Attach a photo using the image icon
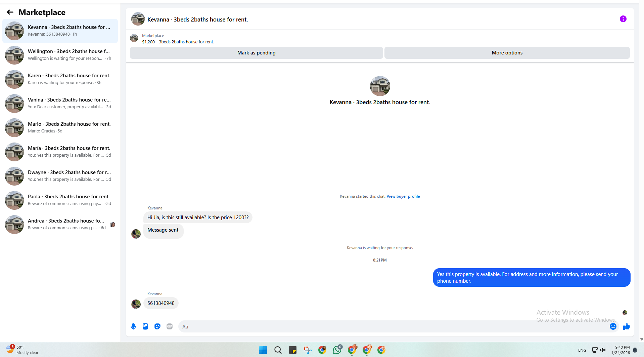The image size is (644, 357). coord(145,326)
